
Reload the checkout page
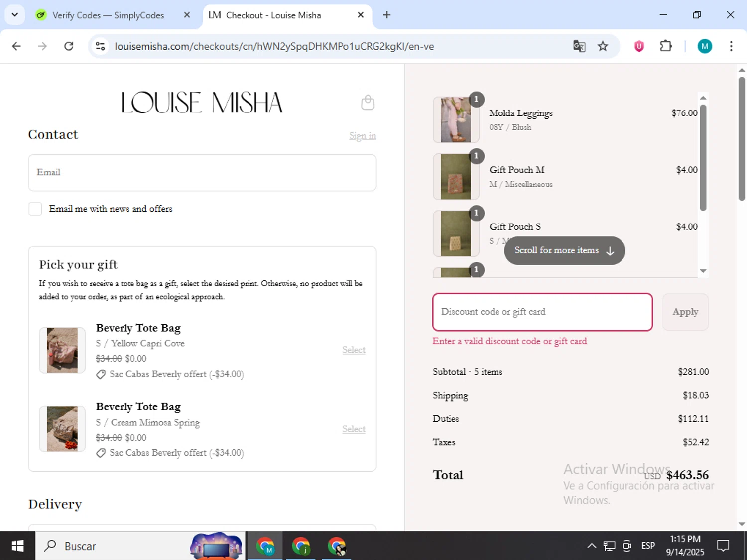click(x=69, y=46)
